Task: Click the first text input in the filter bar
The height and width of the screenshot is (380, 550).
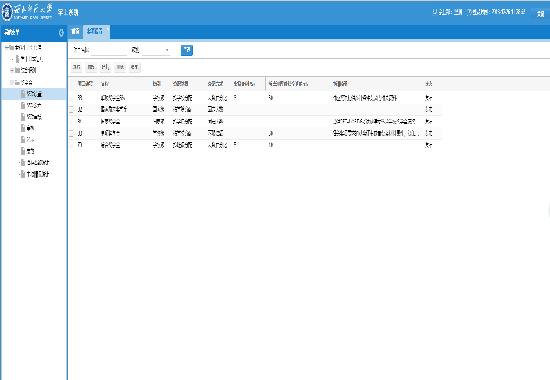Action: coord(109,51)
